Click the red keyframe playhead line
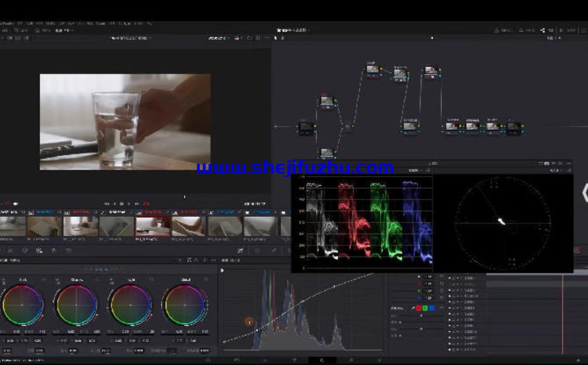588x365 pixels. pyautogui.click(x=563, y=313)
